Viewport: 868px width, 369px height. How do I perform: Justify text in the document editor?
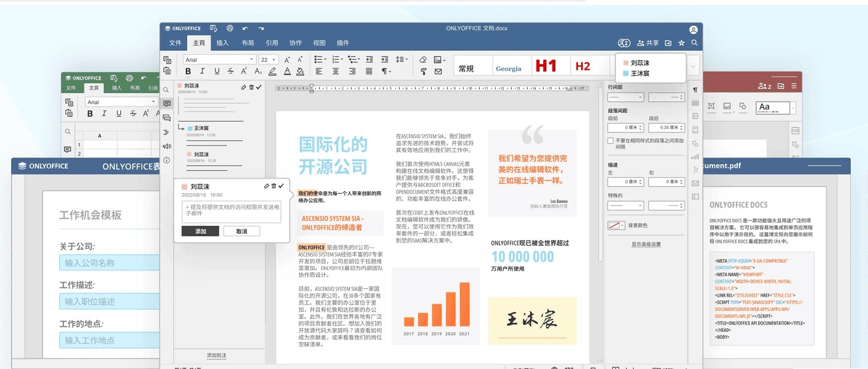[x=369, y=71]
